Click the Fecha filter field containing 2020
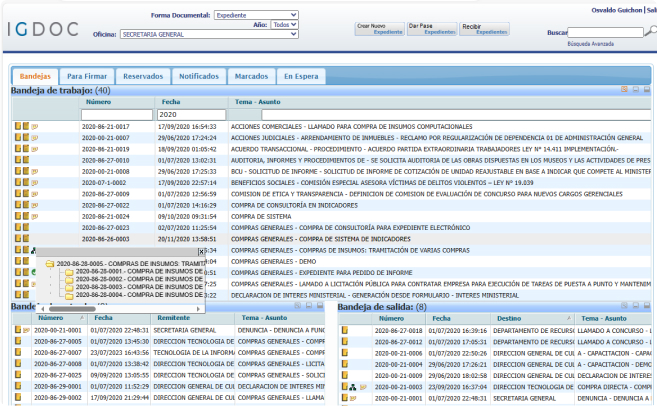The width and height of the screenshot is (657, 406). click(191, 114)
